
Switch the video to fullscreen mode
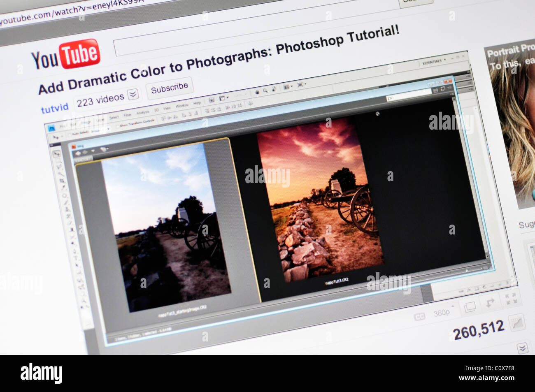pyautogui.click(x=511, y=299)
